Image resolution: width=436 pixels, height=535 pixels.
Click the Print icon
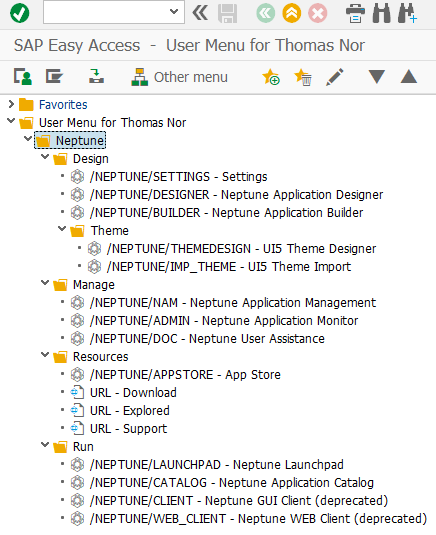point(355,13)
